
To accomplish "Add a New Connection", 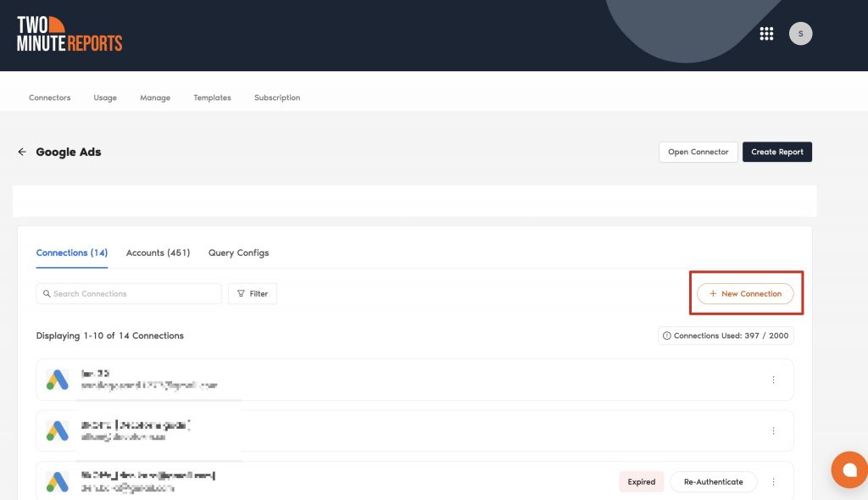I will 745,294.
